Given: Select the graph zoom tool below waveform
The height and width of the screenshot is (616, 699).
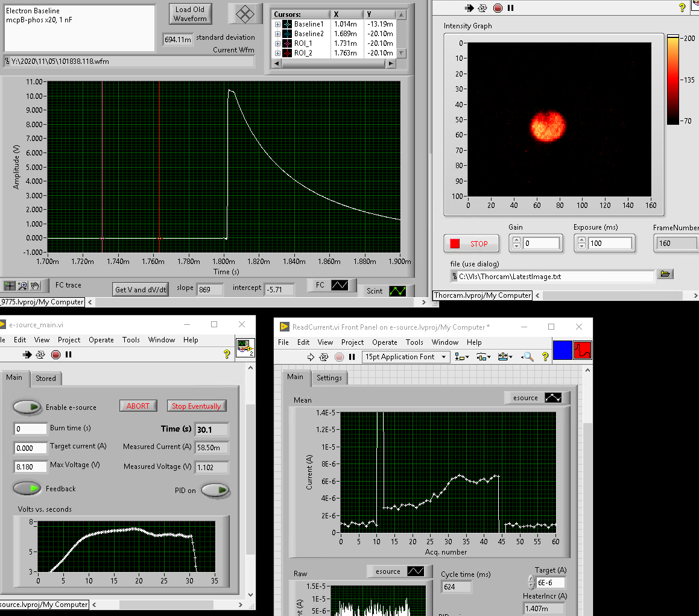Looking at the screenshot, I should pos(22,286).
